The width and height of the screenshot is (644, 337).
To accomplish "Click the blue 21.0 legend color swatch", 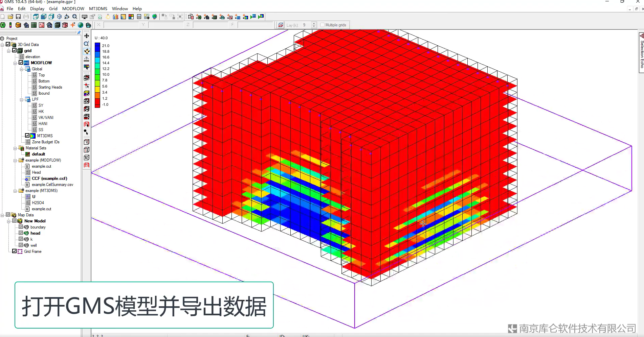I will click(97, 46).
